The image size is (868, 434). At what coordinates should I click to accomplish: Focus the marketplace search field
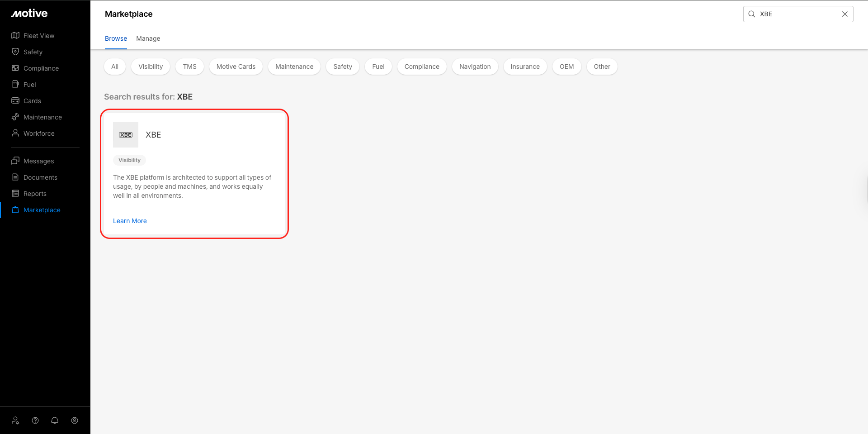pyautogui.click(x=798, y=14)
